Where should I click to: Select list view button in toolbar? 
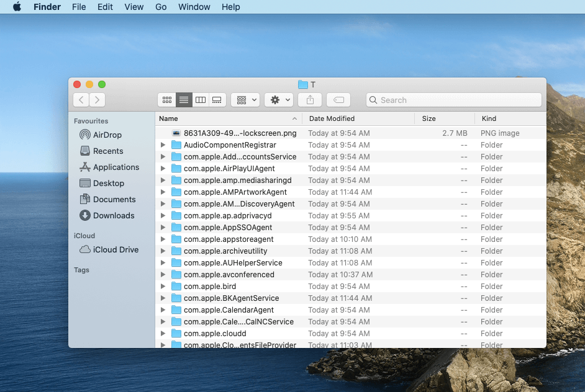(184, 100)
